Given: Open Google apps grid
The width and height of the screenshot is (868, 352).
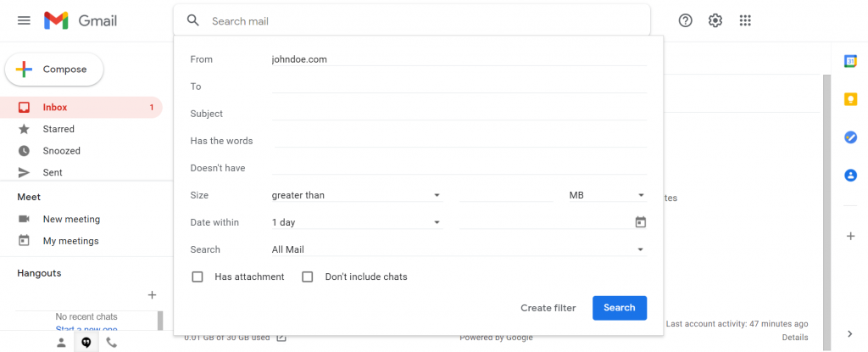Looking at the screenshot, I should click(x=745, y=20).
